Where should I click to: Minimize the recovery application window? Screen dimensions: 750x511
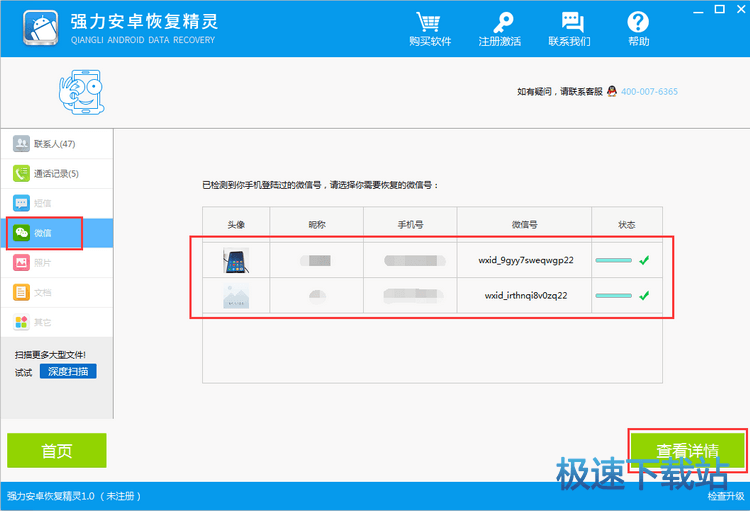[x=698, y=10]
